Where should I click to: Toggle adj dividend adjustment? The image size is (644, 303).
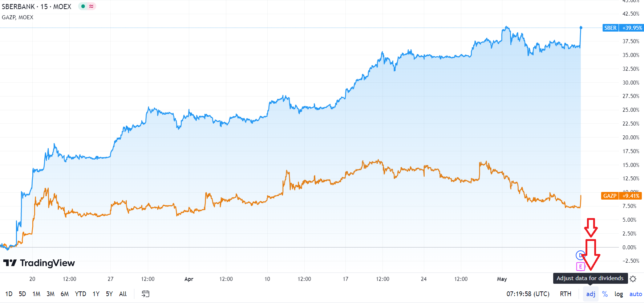pyautogui.click(x=591, y=294)
